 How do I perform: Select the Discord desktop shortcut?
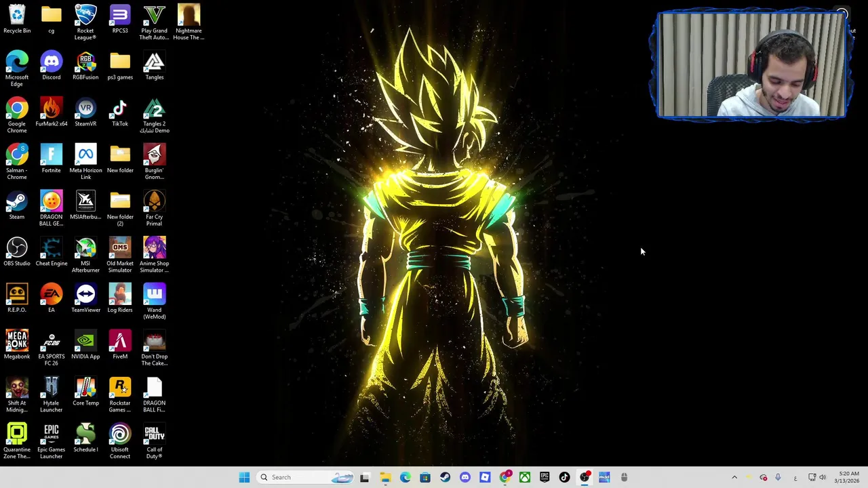tap(51, 65)
